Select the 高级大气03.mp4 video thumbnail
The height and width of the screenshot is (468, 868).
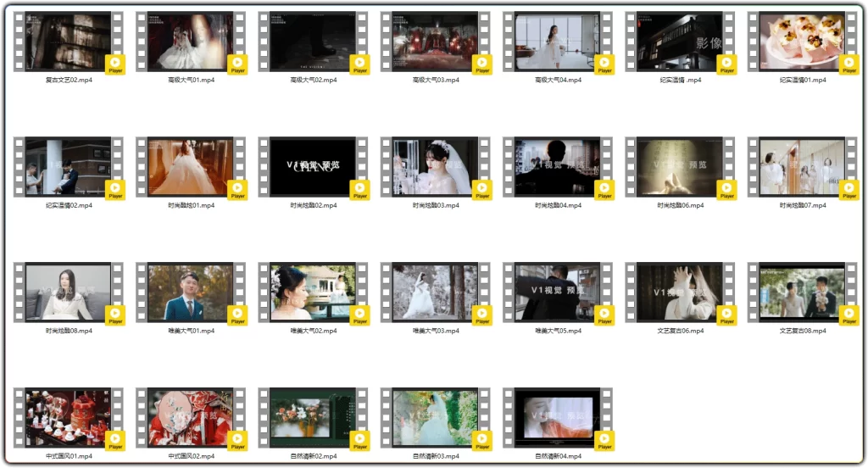click(435, 42)
